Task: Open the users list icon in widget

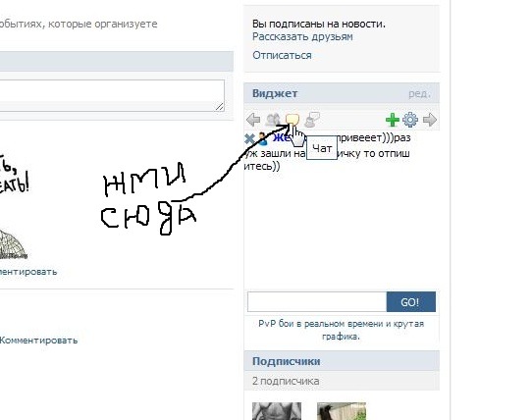Action: point(273,120)
